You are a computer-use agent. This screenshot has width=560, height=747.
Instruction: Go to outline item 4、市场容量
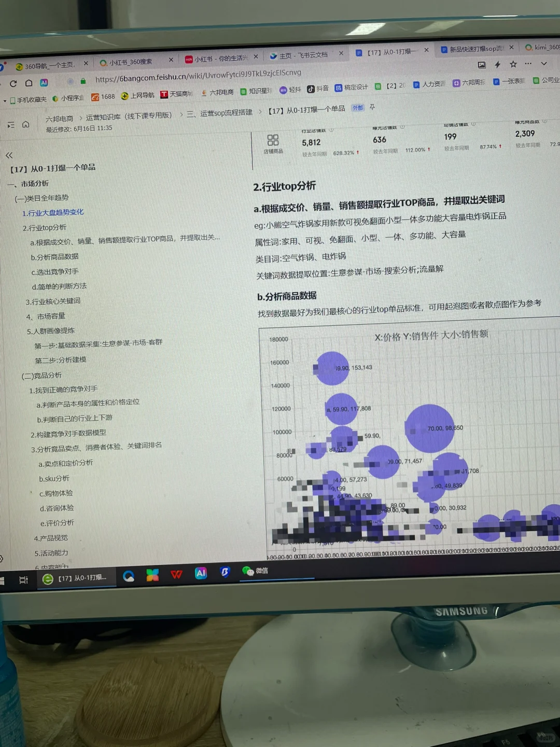[46, 316]
